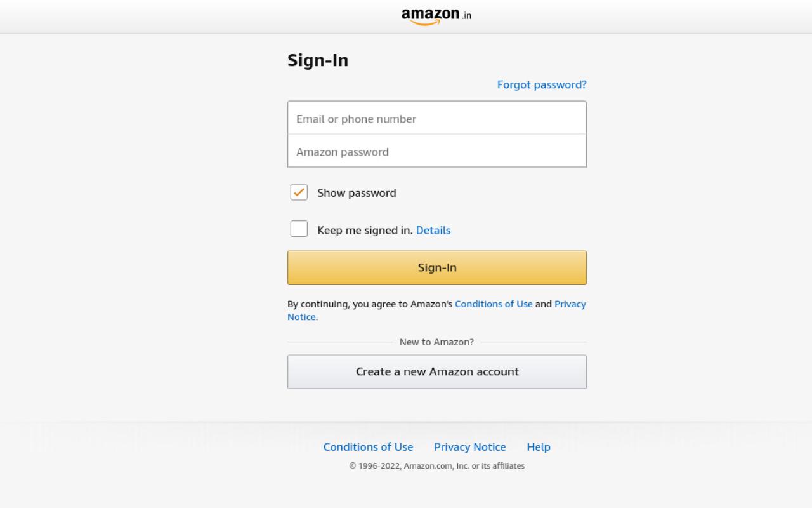812x508 pixels.
Task: Enable the Keep me signed in checkbox
Action: [299, 229]
